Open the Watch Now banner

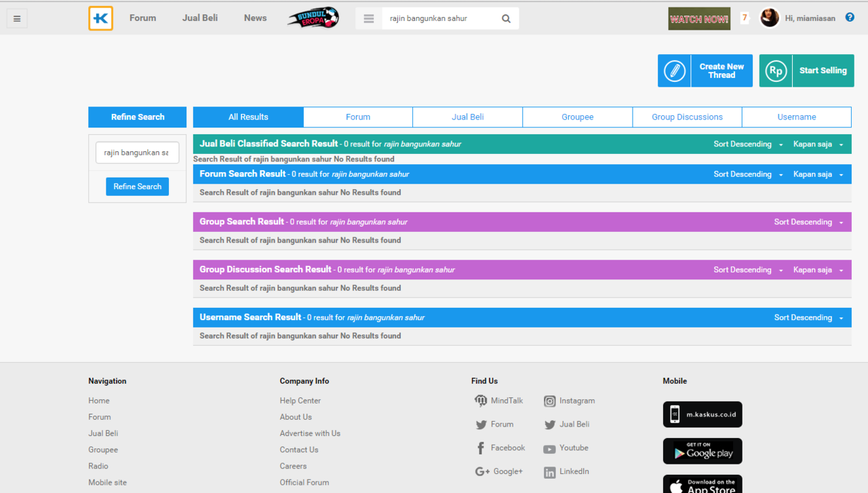click(x=699, y=19)
